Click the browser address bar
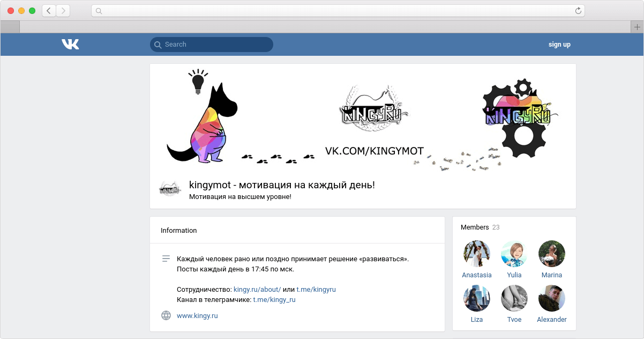 (x=338, y=11)
